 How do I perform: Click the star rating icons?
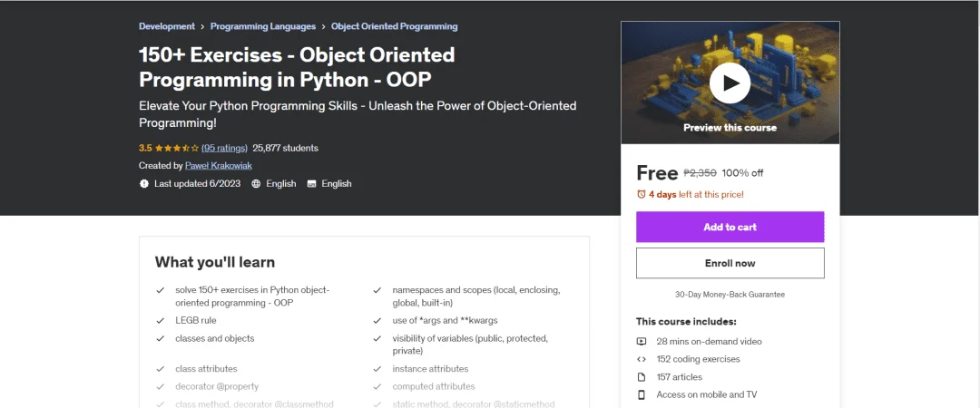177,148
